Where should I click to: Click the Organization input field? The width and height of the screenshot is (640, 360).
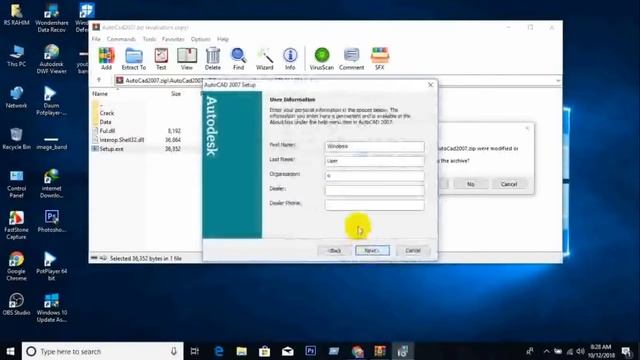click(x=375, y=176)
